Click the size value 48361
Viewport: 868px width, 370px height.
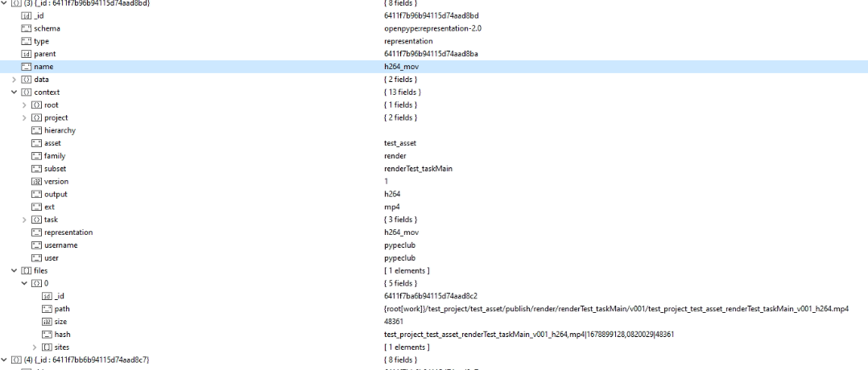pos(393,321)
